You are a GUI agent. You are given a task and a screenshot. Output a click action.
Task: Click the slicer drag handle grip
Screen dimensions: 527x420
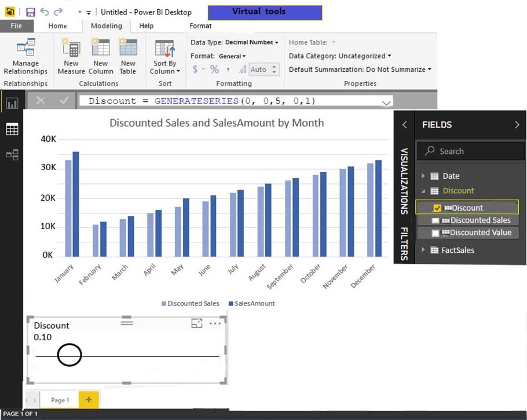click(x=127, y=323)
